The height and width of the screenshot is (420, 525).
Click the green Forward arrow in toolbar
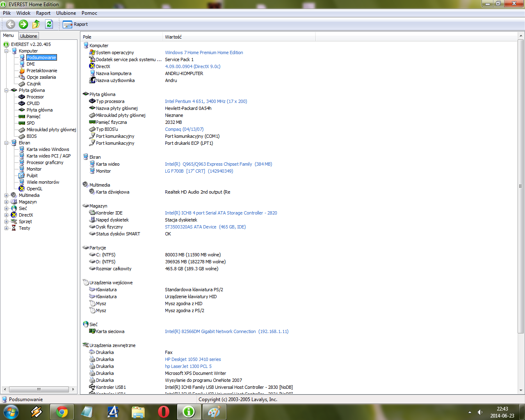tap(23, 24)
